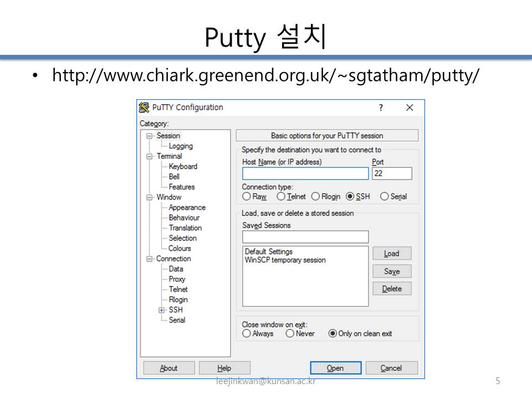Viewport: 532px width, 399px height.
Task: Click the Host Name input field
Action: 305,174
